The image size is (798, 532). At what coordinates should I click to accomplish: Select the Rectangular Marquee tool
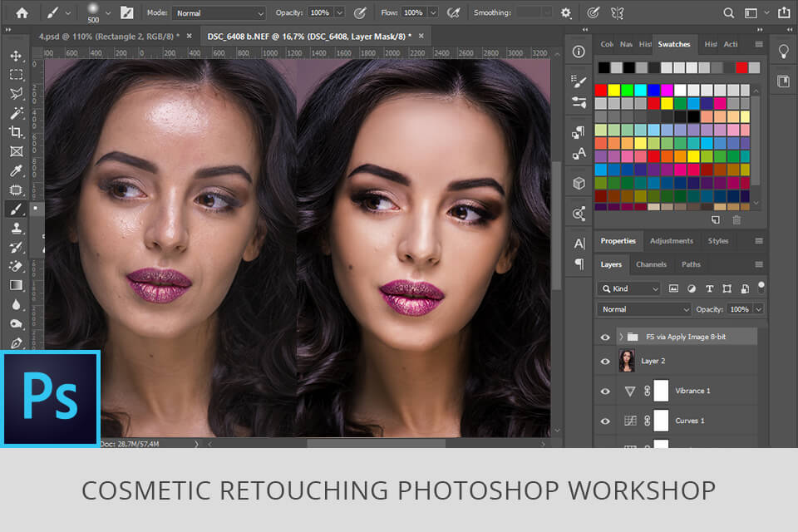[17, 75]
